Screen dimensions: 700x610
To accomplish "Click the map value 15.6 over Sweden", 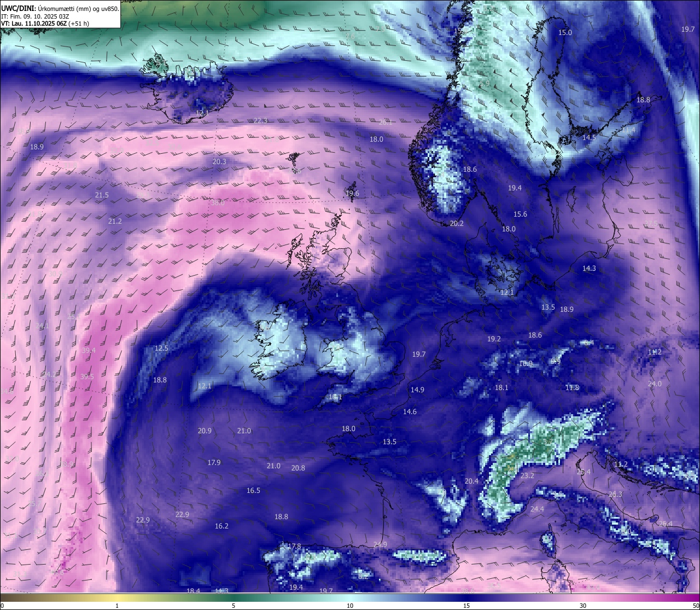I will click(520, 214).
